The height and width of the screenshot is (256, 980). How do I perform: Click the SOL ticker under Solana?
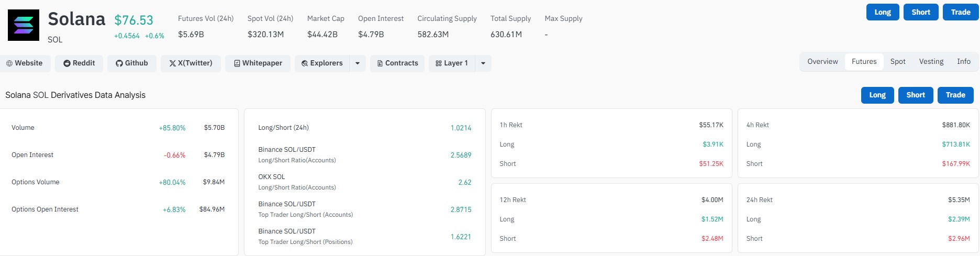55,40
